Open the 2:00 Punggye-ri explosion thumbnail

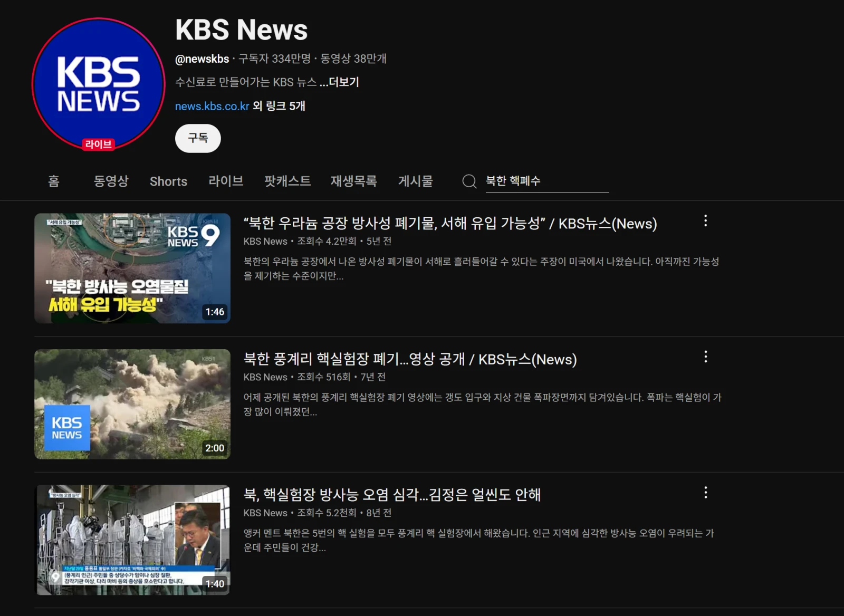point(132,404)
